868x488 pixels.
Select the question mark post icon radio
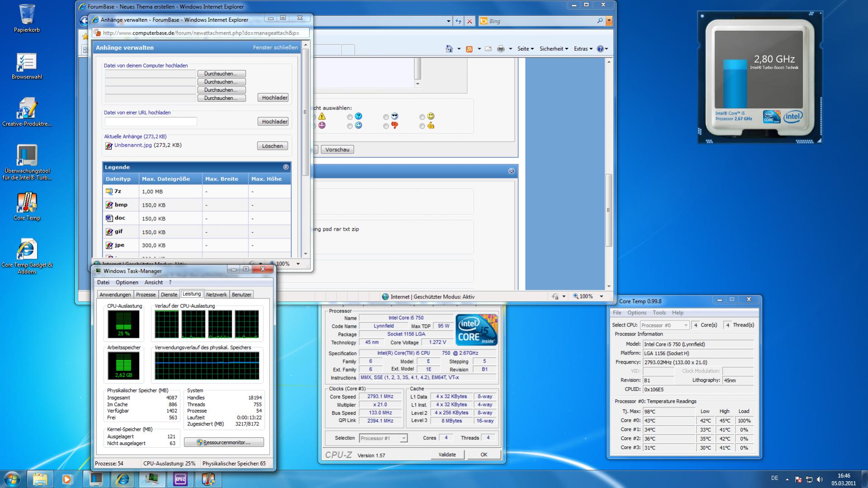[350, 117]
